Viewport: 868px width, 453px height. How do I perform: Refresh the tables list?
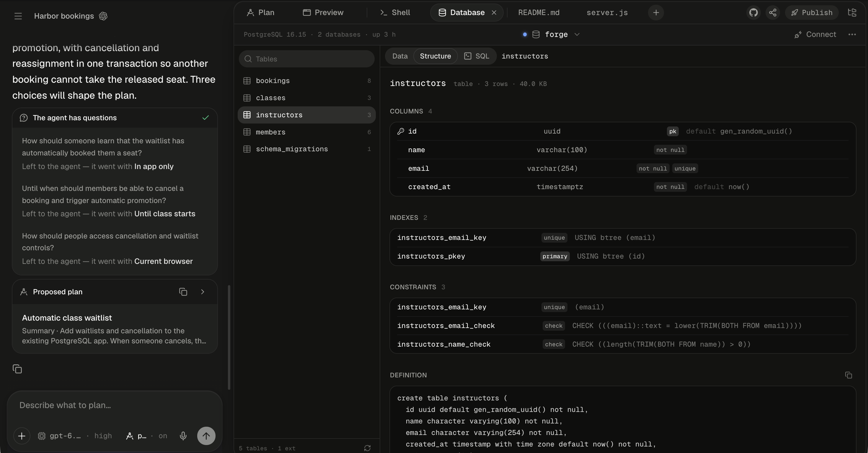point(367,448)
